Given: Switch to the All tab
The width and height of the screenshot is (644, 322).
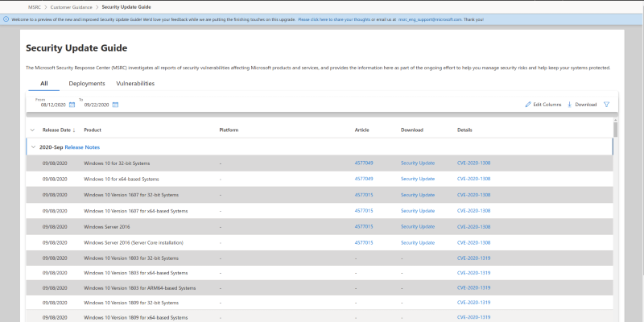Looking at the screenshot, I should tap(44, 84).
